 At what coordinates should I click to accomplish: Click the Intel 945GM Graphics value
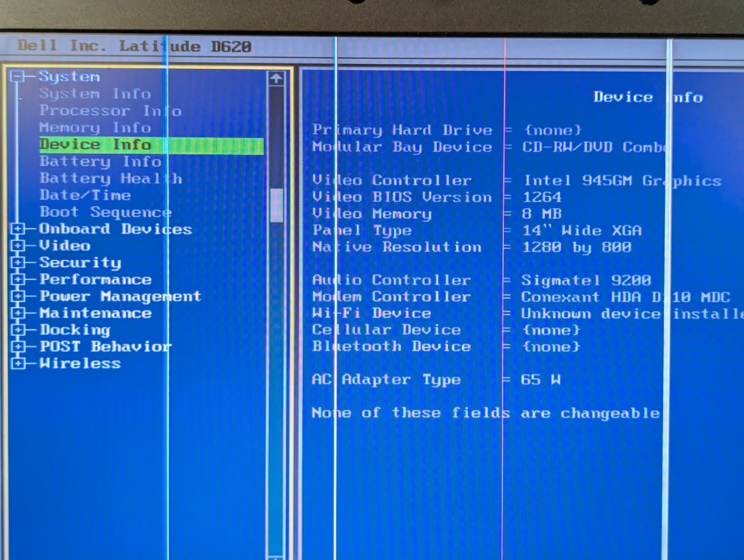click(622, 180)
